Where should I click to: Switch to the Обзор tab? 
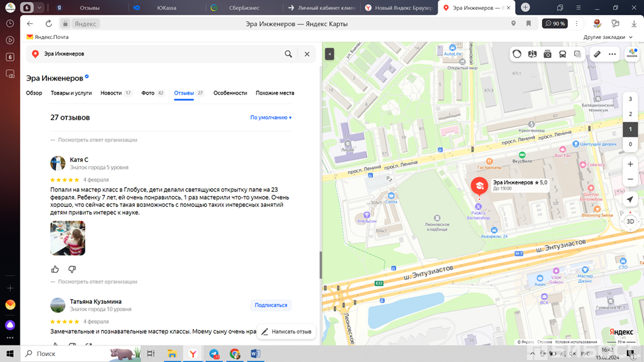coord(34,93)
